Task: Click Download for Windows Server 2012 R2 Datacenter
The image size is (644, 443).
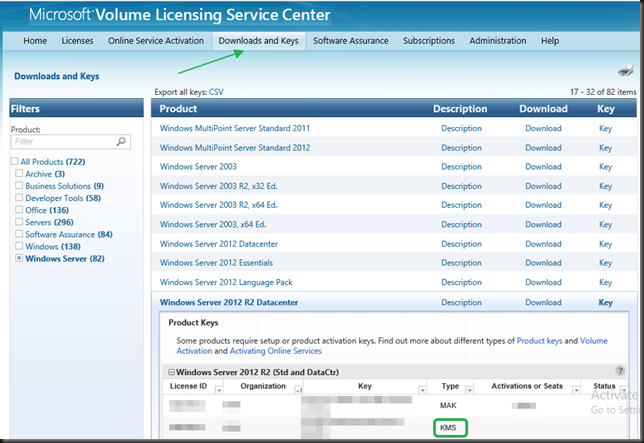Action: point(543,302)
